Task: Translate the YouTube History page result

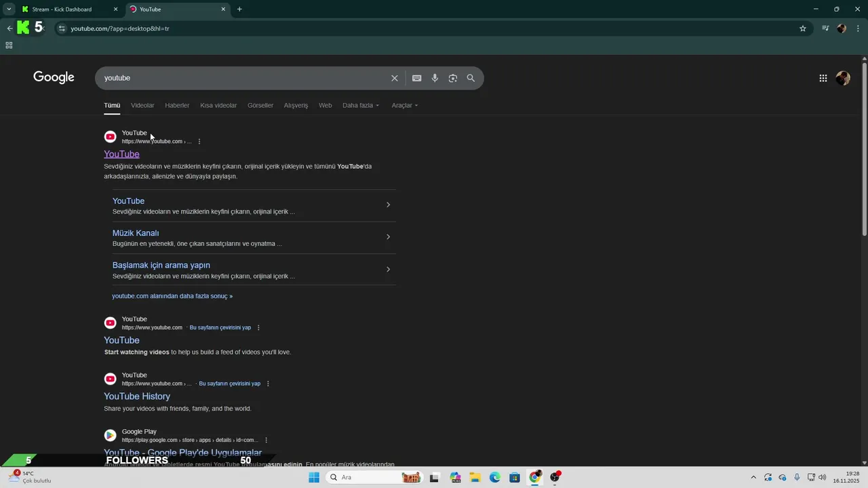Action: click(229, 384)
